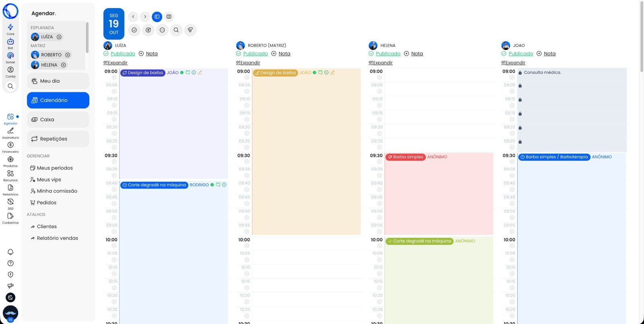Expand LUÍZA's schedule column
This screenshot has width=644, height=324.
coord(116,62)
